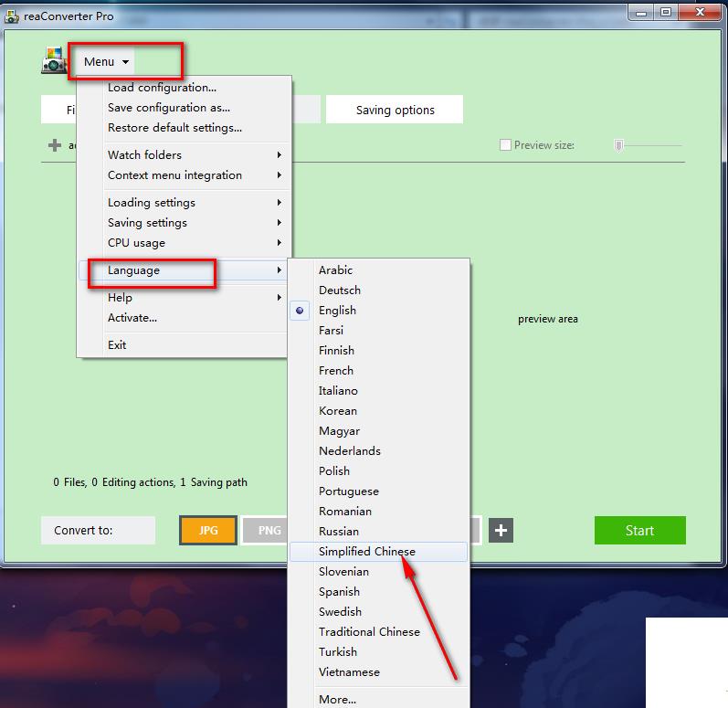This screenshot has height=708, width=728.
Task: Expand the CPU usage submenu
Action: pyautogui.click(x=184, y=243)
